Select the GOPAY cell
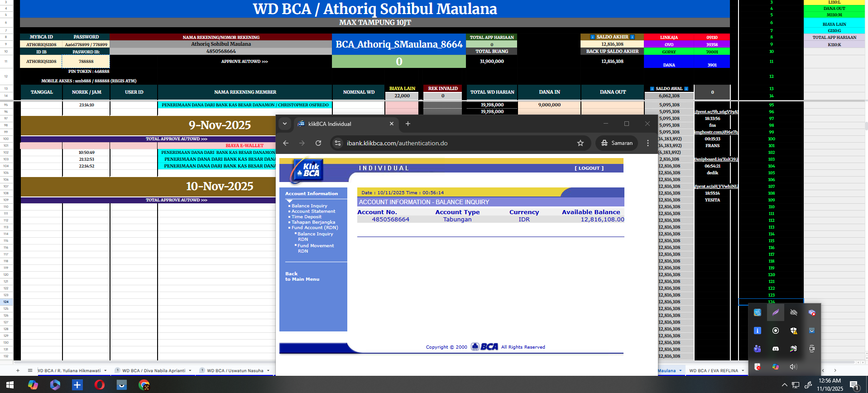The height and width of the screenshot is (393, 868). [669, 52]
